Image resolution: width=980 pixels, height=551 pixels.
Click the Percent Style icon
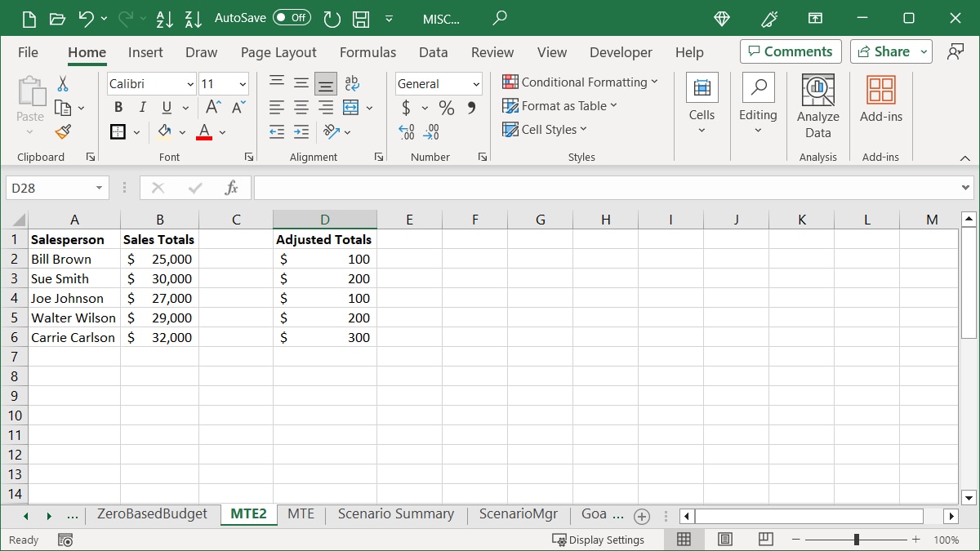coord(446,107)
